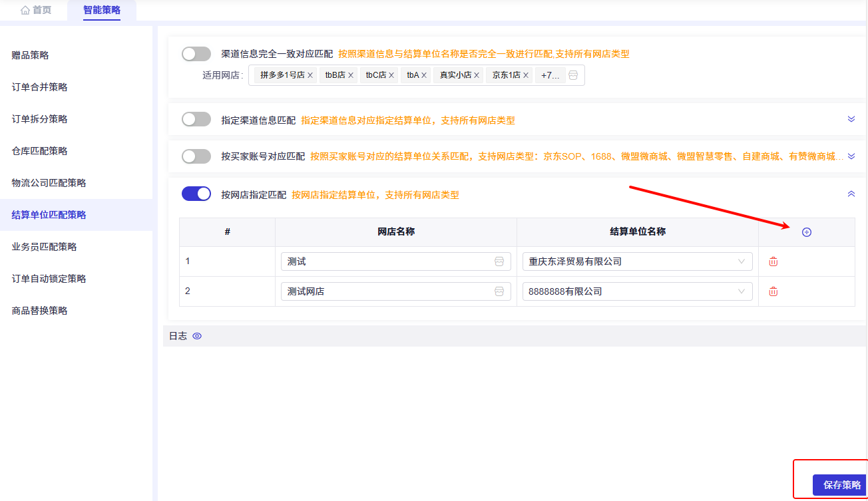The height and width of the screenshot is (501, 868).
Task: Switch to 智能策略 tab
Action: click(x=102, y=10)
